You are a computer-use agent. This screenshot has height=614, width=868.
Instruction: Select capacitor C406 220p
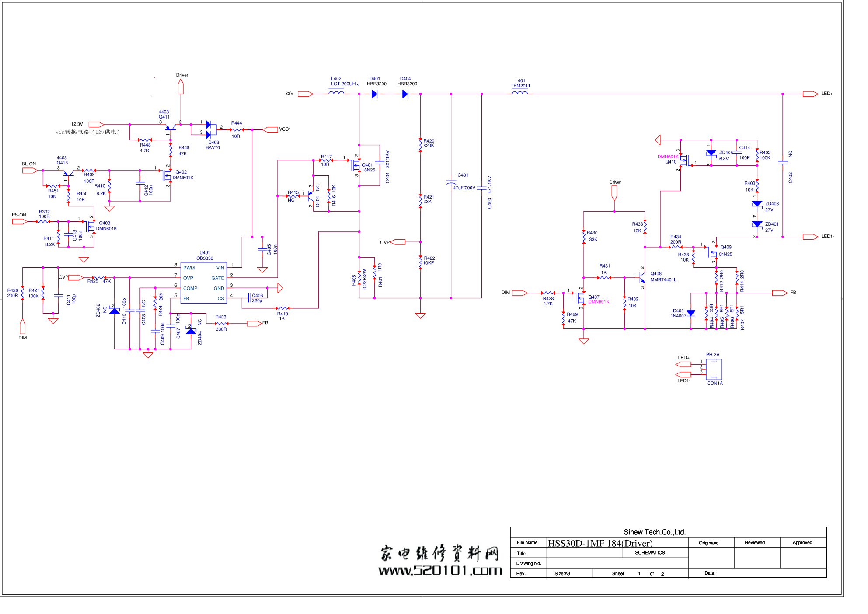coord(250,298)
